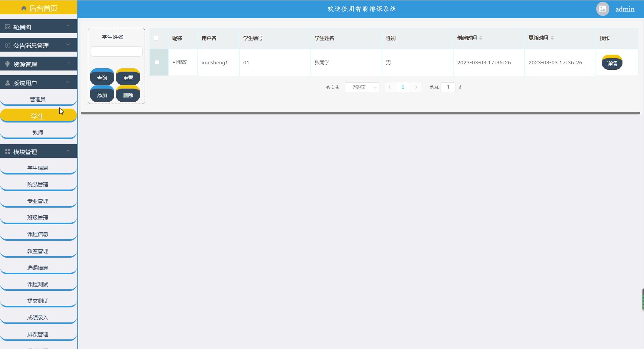
Task: Open 成绩录入 module
Action: (38, 317)
